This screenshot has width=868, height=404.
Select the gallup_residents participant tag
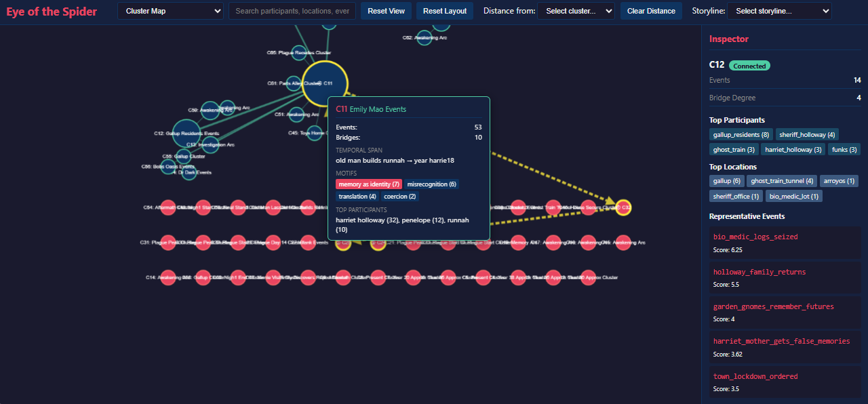point(740,135)
